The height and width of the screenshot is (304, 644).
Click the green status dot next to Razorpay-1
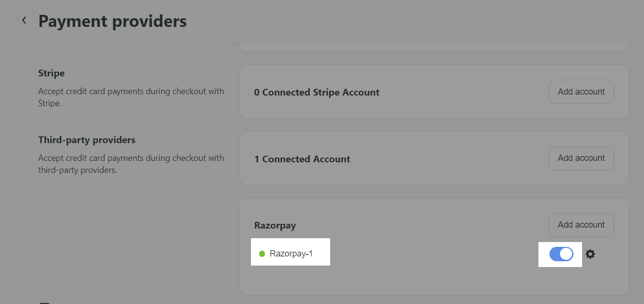click(262, 254)
